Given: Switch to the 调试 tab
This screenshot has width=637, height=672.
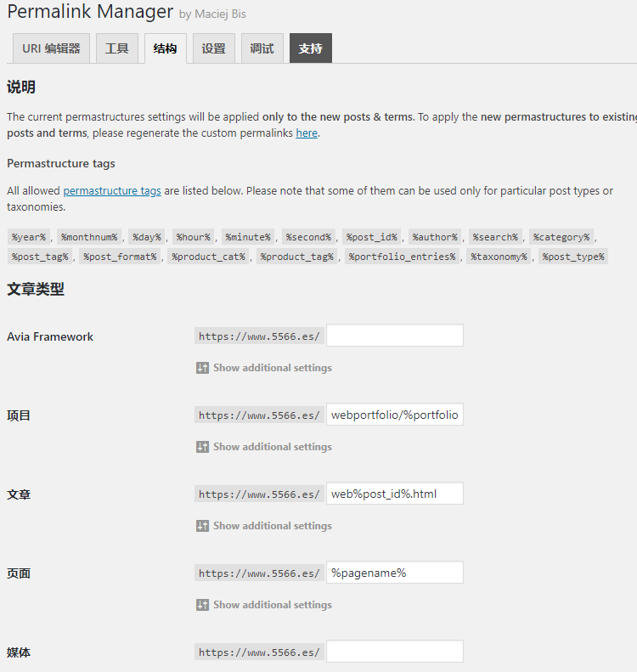Looking at the screenshot, I should [262, 48].
